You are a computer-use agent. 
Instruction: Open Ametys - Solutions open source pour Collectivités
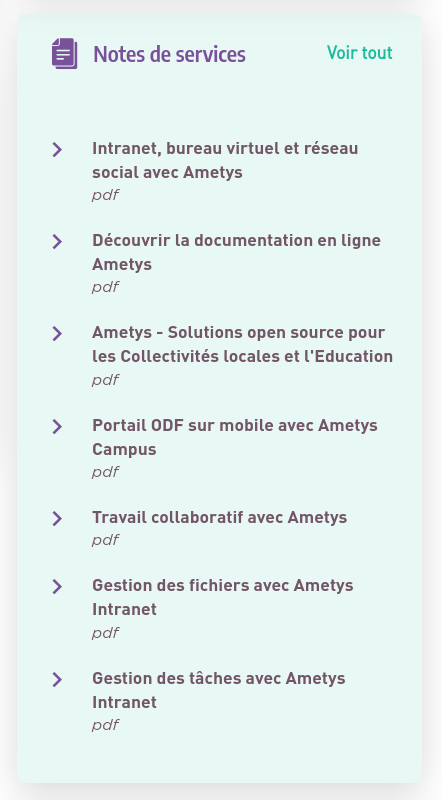[242, 344]
